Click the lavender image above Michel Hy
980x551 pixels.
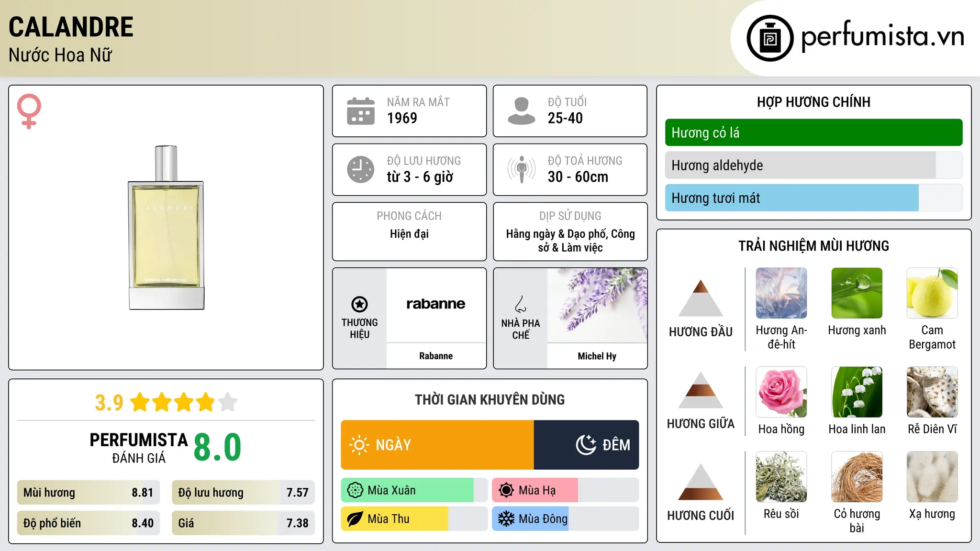tap(597, 305)
